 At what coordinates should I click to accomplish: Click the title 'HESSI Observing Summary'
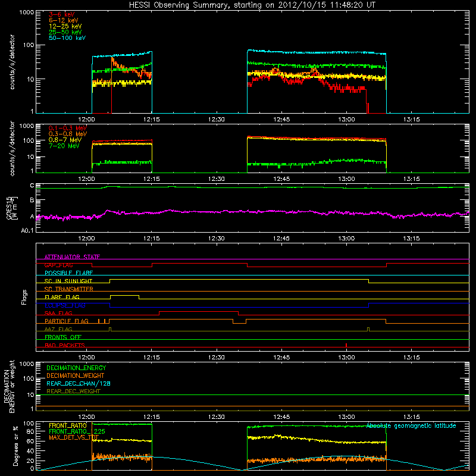click(x=180, y=5)
